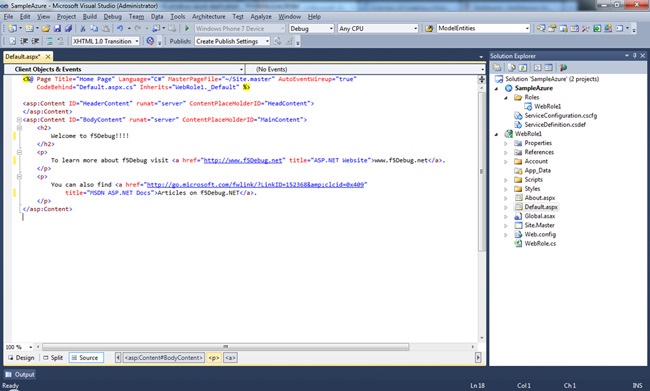
Task: Click the www.f5Debug.net URL in the code
Action: [243, 160]
